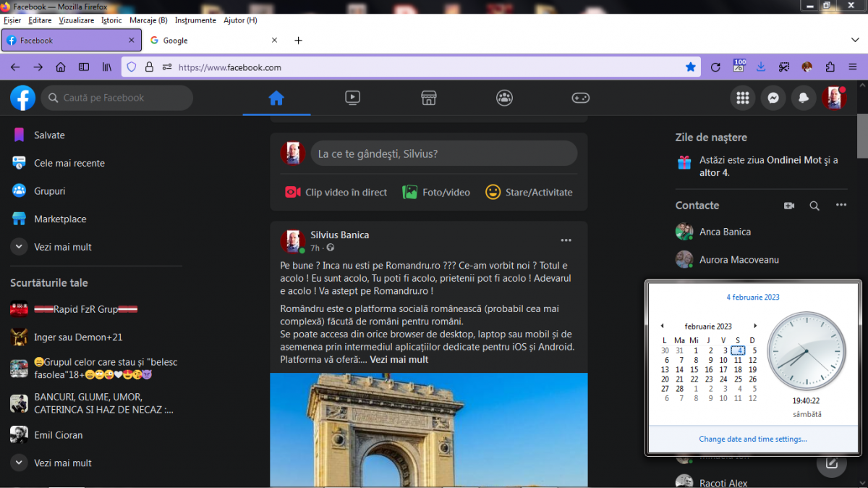Expand 'Vezi mai mult' under Marketplace
The image size is (868, 488).
(62, 247)
